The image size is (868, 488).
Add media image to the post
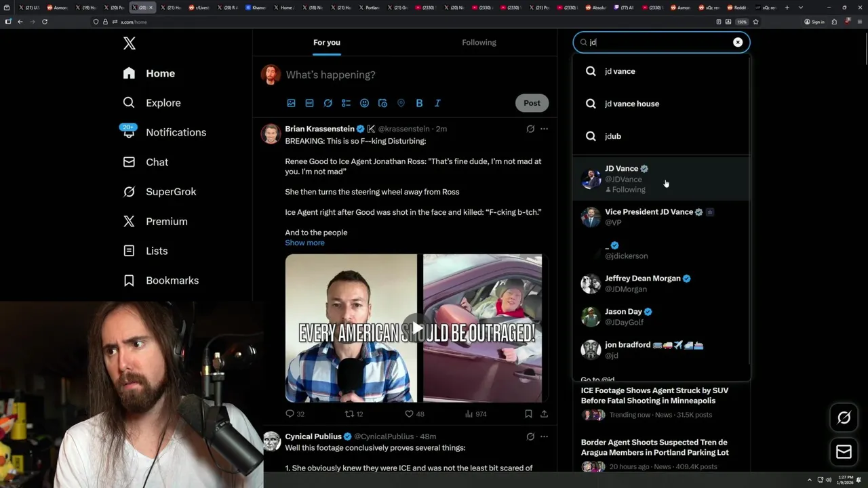tap(291, 103)
